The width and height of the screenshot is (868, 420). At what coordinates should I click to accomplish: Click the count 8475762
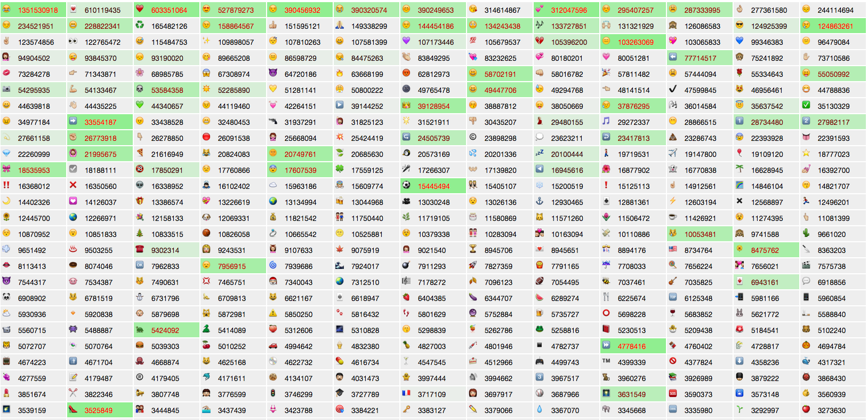(x=765, y=250)
